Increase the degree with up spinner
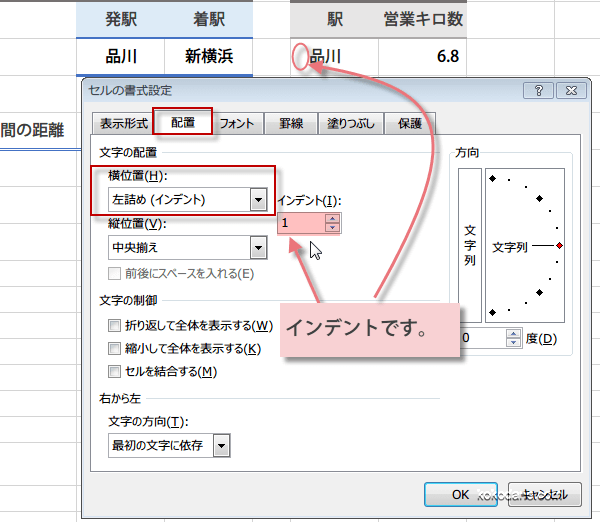The height and width of the screenshot is (522, 600). pos(513,334)
